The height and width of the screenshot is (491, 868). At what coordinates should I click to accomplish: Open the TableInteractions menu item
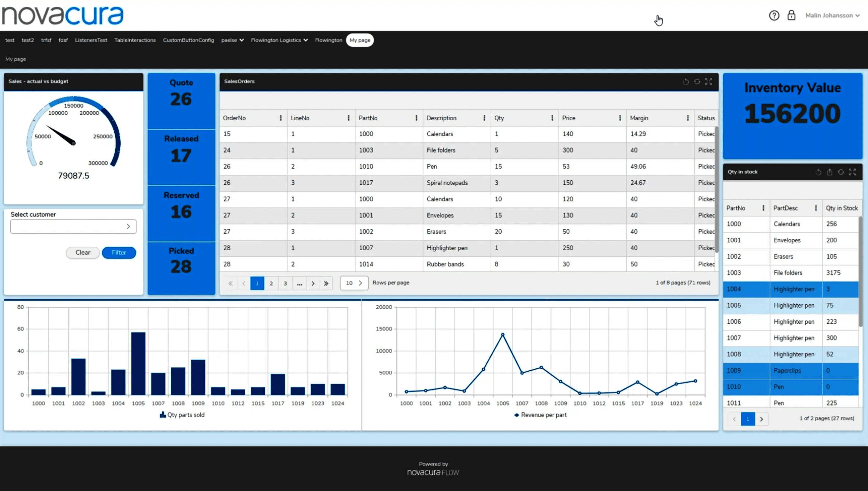[135, 40]
